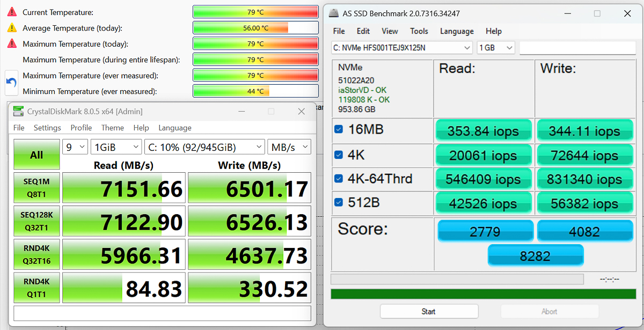The image size is (644, 330).
Task: Click the blue undo arrow icon beside temperatures
Action: pos(11,83)
